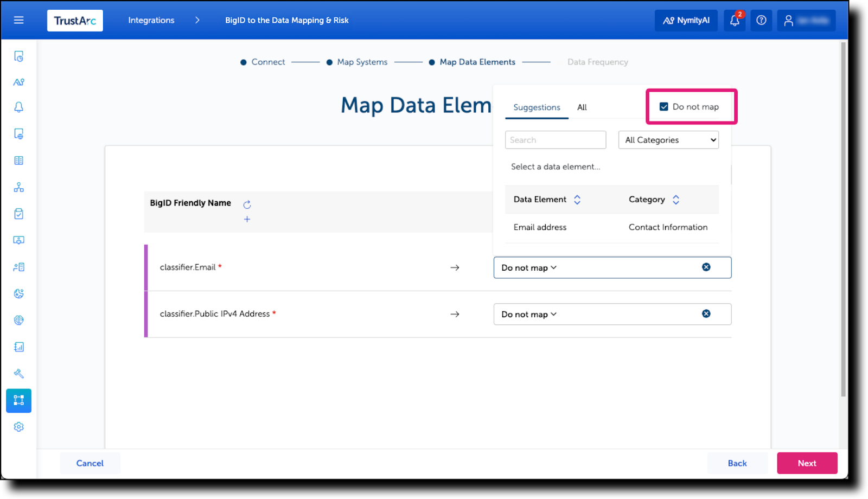Click the Next button
Screen dimensions: 868x499
pyautogui.click(x=807, y=463)
